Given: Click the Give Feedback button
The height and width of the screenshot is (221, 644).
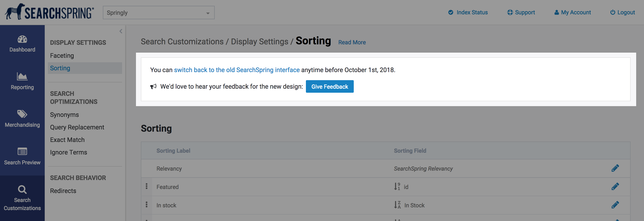Looking at the screenshot, I should (330, 87).
